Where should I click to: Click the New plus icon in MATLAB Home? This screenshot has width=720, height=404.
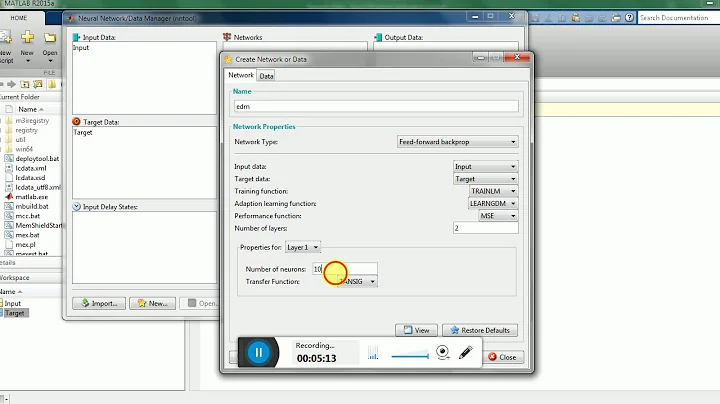click(28, 37)
